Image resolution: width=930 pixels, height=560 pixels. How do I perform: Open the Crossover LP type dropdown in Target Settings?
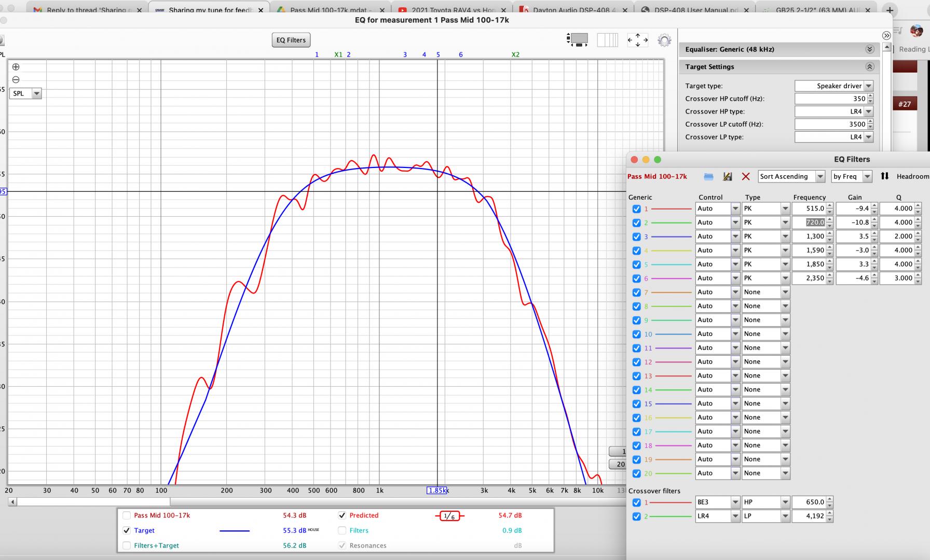[x=834, y=137]
